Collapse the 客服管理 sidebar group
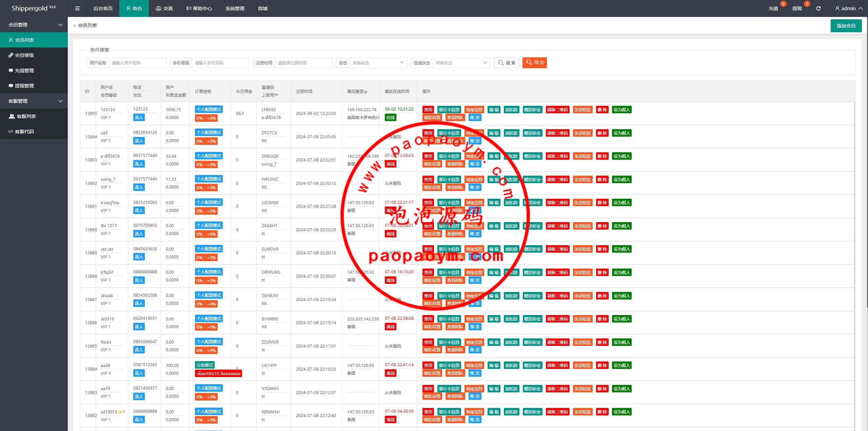The image size is (868, 431). coord(34,101)
